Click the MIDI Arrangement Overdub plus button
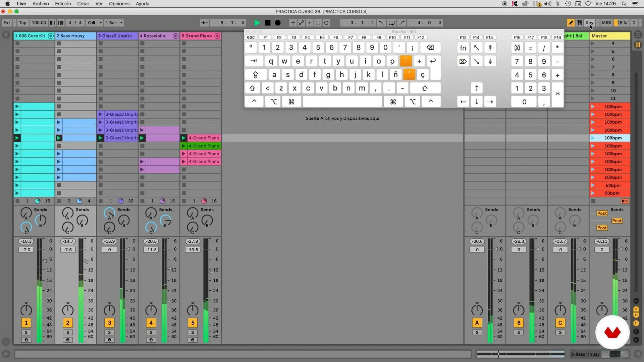The height and width of the screenshot is (362, 644). click(x=293, y=23)
